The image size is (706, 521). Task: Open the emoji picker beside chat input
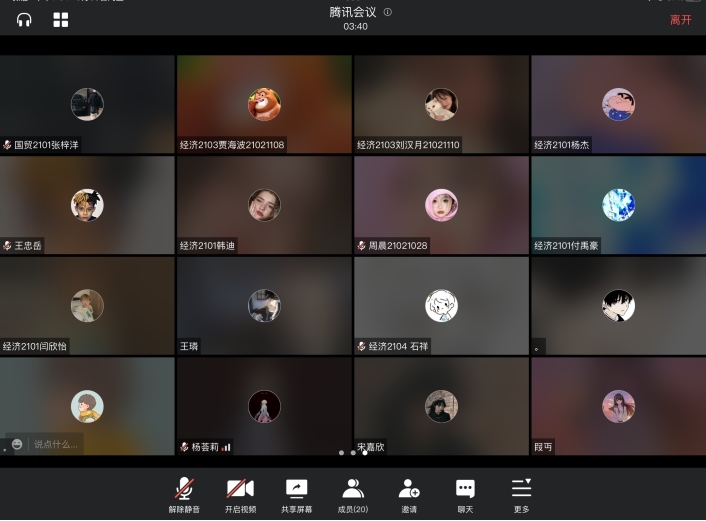(x=17, y=444)
